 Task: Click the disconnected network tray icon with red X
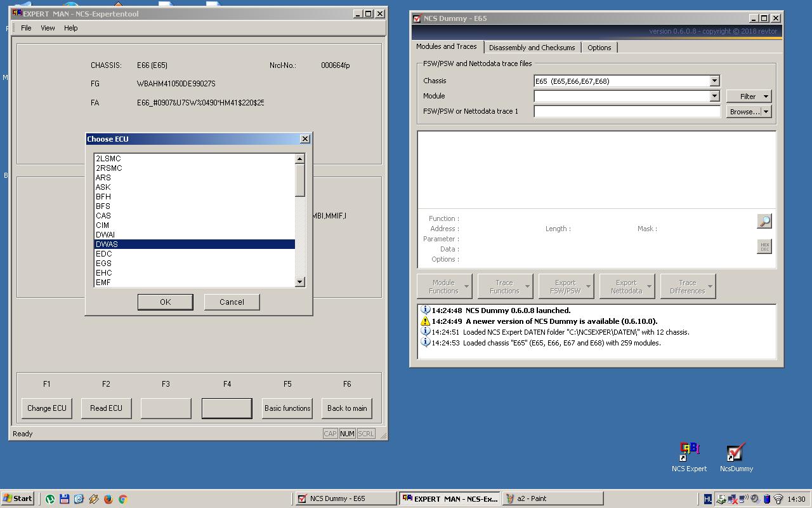tap(733, 499)
